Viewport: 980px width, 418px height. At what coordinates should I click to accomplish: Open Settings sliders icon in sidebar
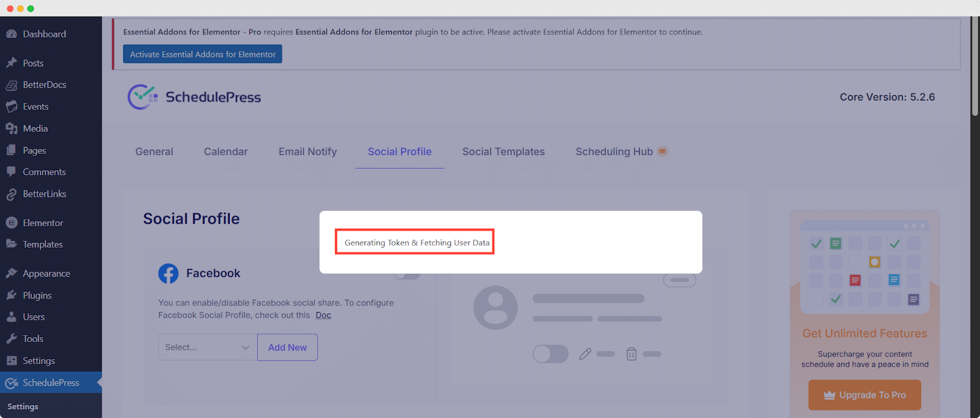pyautogui.click(x=11, y=361)
